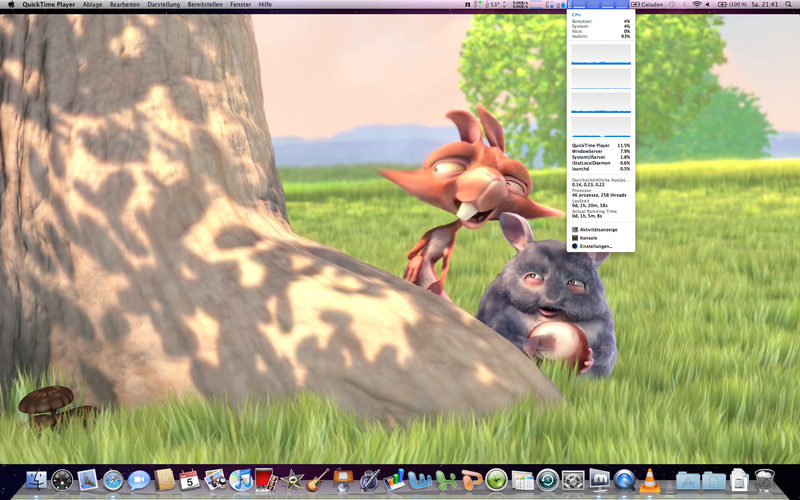Click the Inaktiv: 93% CPU line

point(601,37)
